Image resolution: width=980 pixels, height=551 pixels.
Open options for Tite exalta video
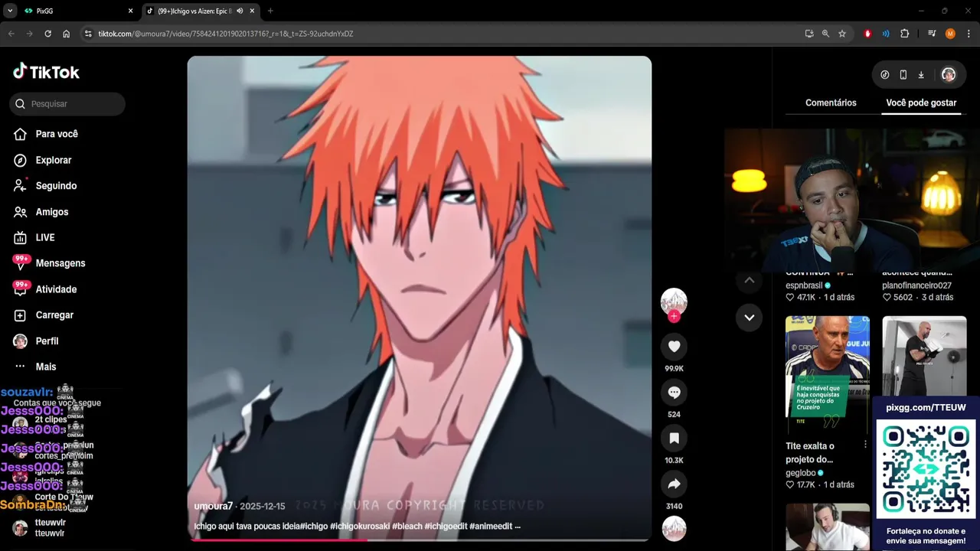(865, 445)
